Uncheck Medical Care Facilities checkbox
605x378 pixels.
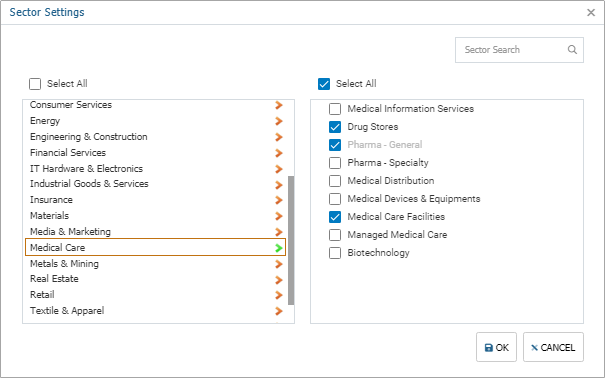(x=335, y=217)
